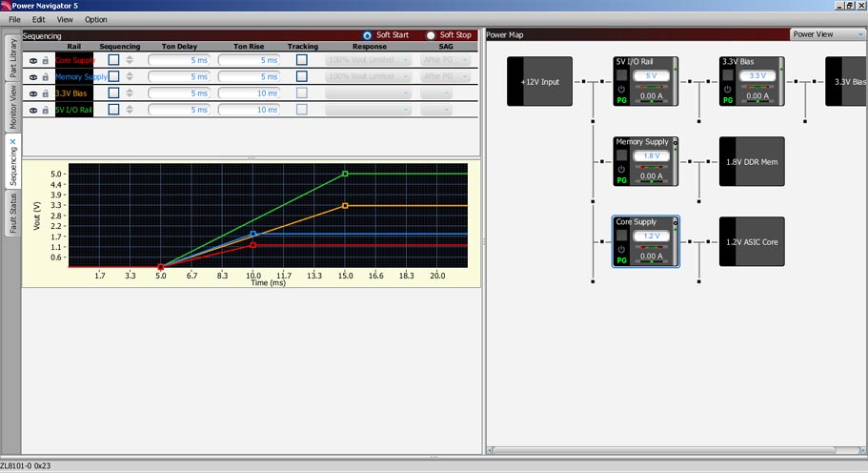Edit 5 V voltage field on 5V I/O Rail block
868x473 pixels.
tap(651, 76)
